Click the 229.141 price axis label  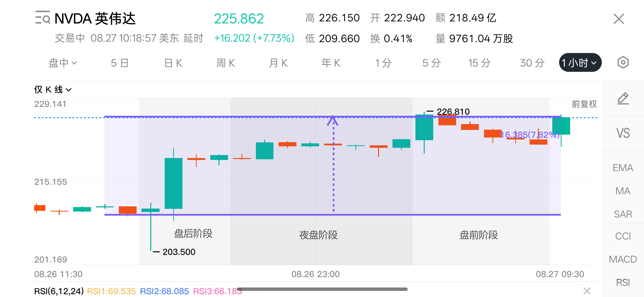point(50,104)
